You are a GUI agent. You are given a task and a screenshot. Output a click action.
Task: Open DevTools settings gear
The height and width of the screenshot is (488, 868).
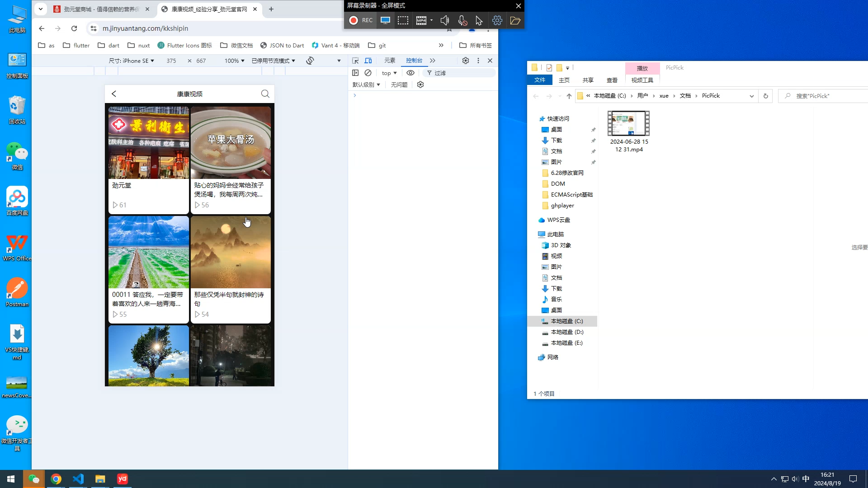pyautogui.click(x=466, y=61)
